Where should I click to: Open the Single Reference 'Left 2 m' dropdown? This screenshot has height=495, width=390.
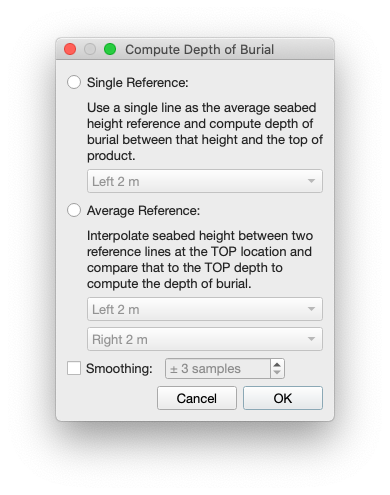[x=205, y=181]
